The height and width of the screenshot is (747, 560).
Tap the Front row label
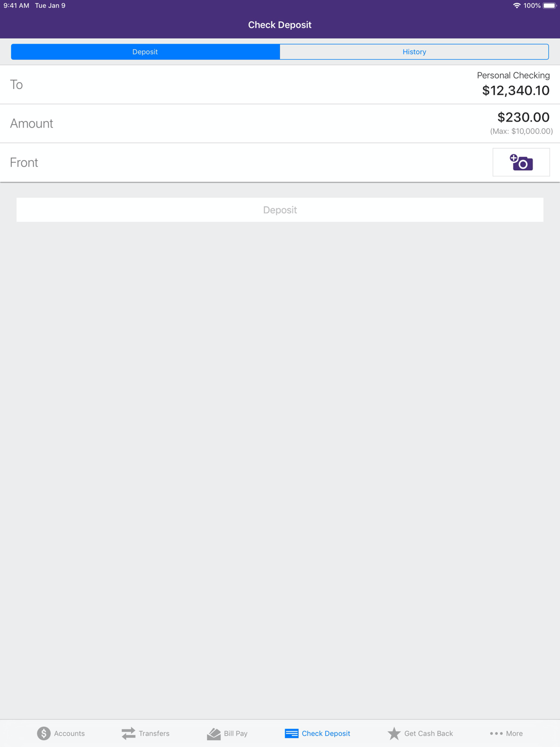tap(24, 162)
